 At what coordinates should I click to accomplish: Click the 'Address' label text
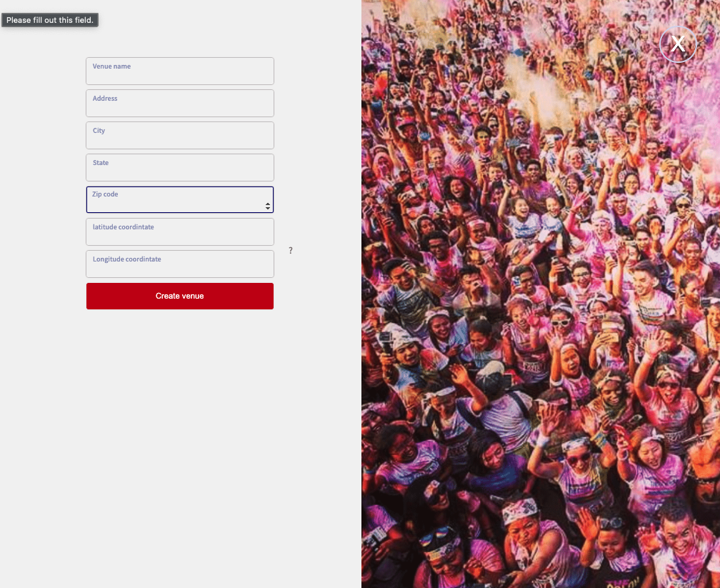[105, 99]
